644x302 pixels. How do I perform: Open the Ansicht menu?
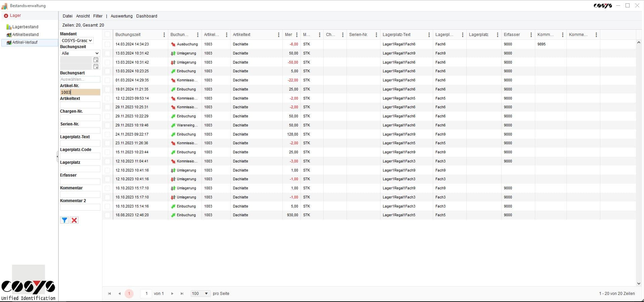click(x=83, y=16)
